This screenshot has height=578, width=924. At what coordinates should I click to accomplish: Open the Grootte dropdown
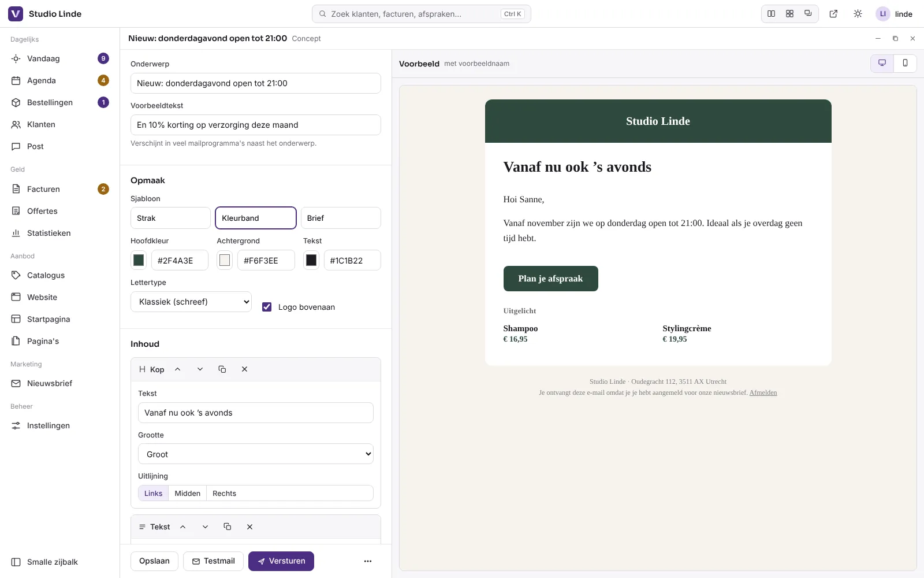click(256, 454)
